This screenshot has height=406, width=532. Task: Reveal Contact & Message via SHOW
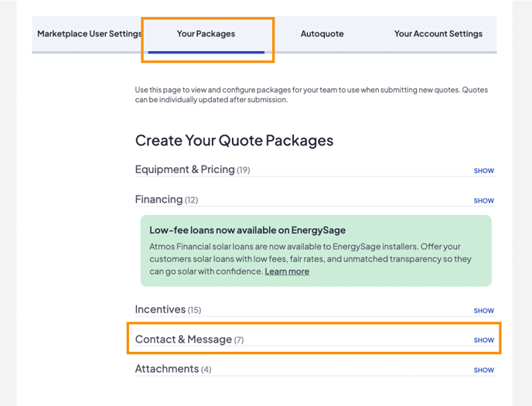[x=483, y=340]
